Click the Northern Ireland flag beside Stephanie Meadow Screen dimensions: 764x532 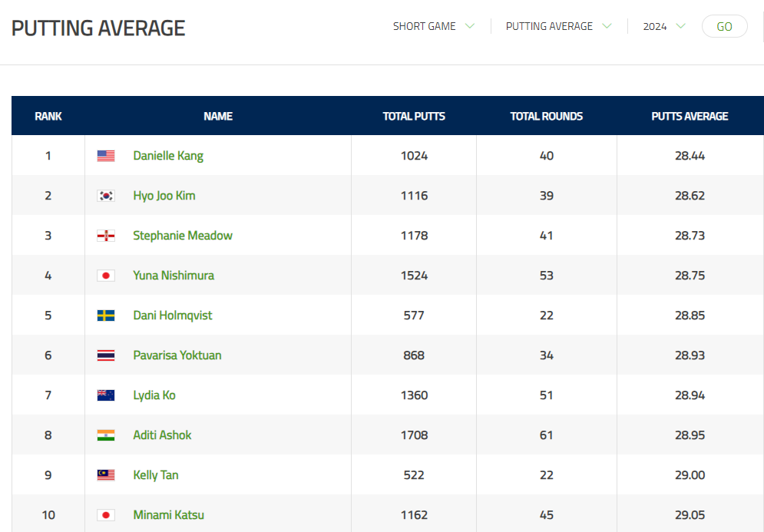click(106, 236)
